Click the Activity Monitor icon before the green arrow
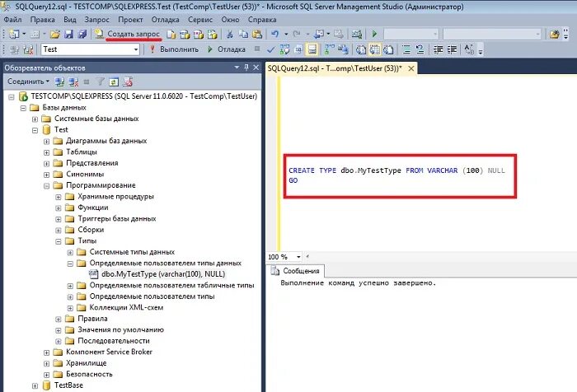Viewport: 577px width, 392px height. (x=357, y=35)
